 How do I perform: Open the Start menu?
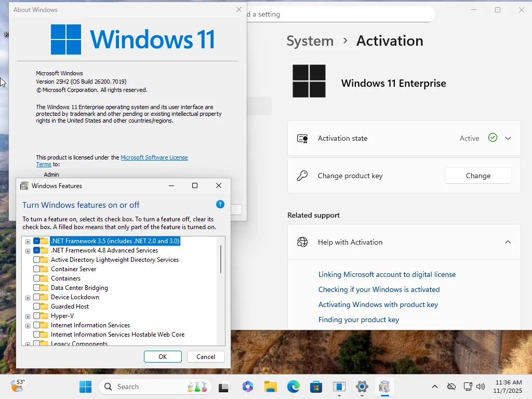click(85, 387)
